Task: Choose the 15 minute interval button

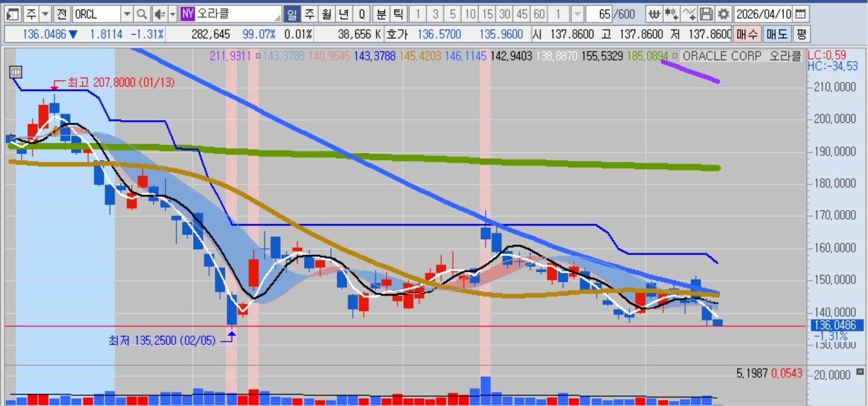Action: 487,13
